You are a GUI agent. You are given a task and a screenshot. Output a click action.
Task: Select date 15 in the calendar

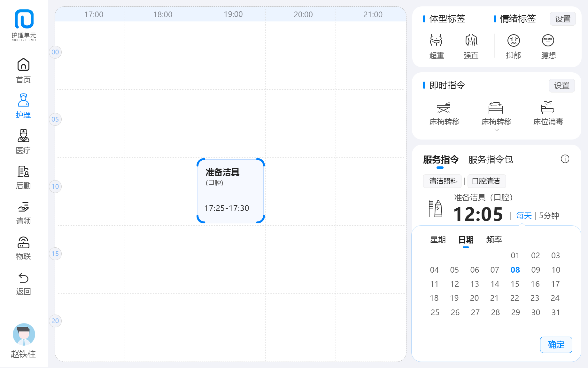pos(515,284)
